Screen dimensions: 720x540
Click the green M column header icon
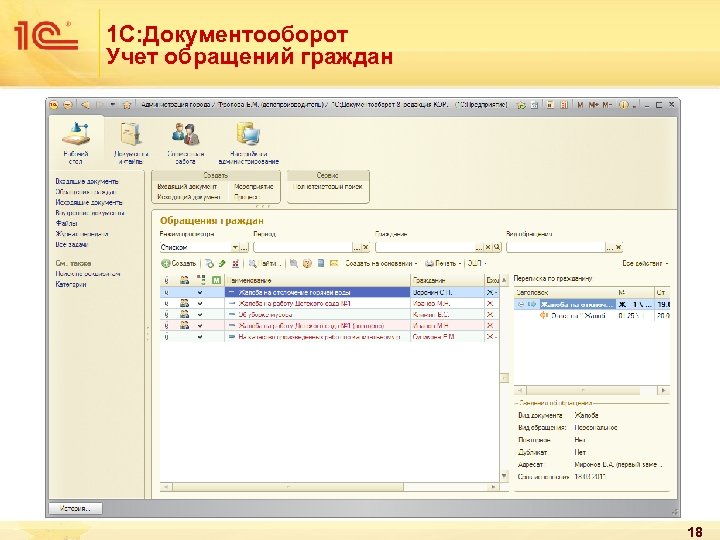(216, 280)
